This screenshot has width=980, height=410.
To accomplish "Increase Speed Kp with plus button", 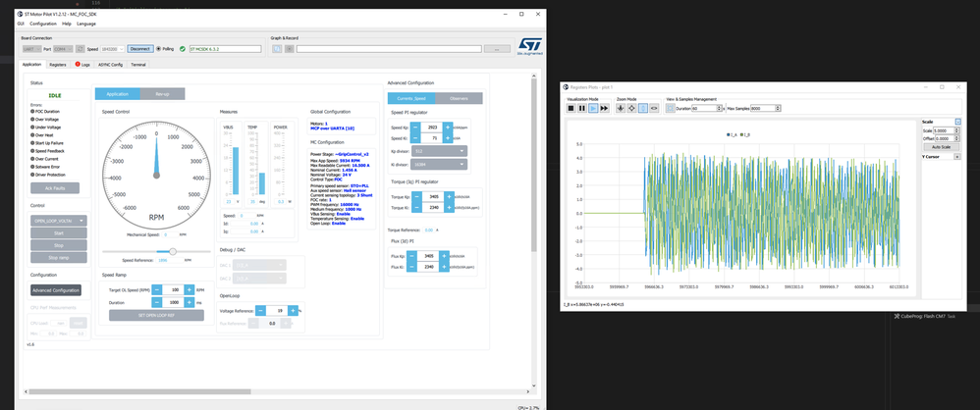I will 448,127.
